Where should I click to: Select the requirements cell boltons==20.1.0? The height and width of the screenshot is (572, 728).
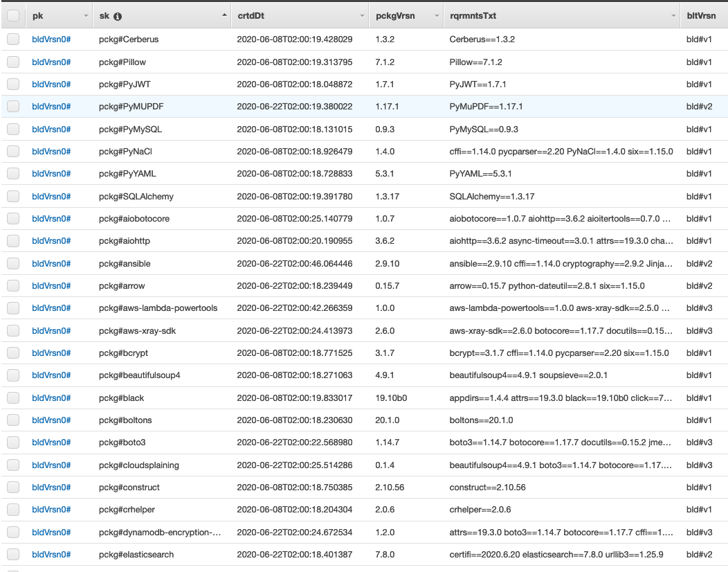(x=481, y=420)
